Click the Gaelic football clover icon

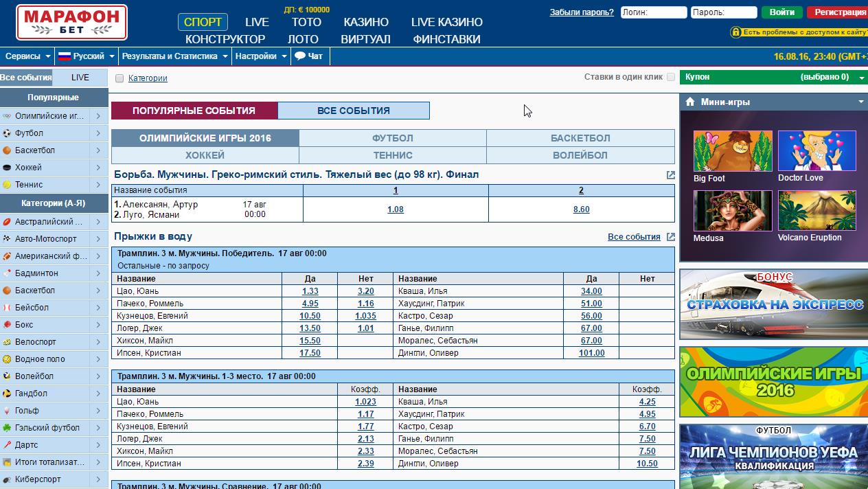7,428
